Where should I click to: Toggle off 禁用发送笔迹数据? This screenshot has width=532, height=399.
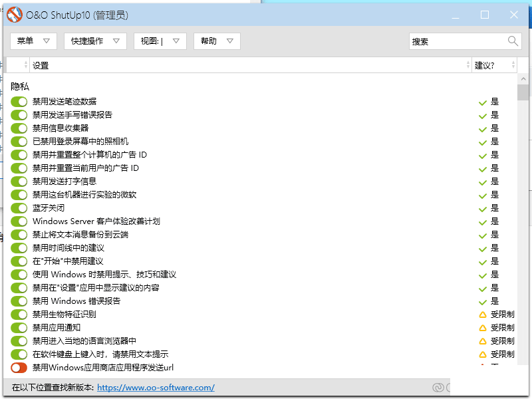[19, 102]
